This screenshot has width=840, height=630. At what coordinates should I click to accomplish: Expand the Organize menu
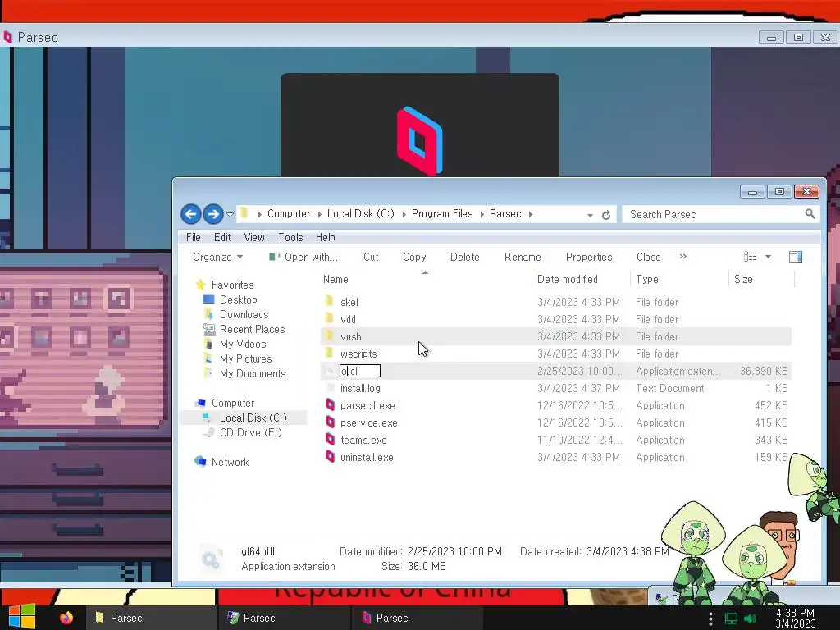click(x=217, y=257)
